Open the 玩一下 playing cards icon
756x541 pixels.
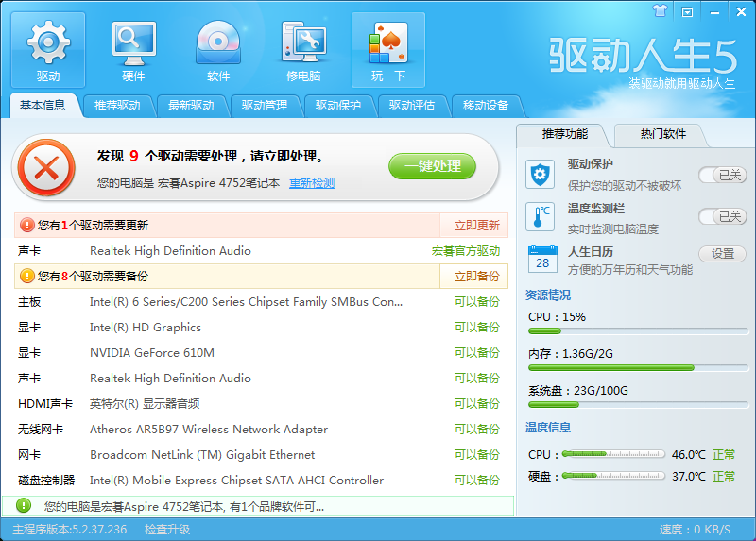tap(388, 50)
